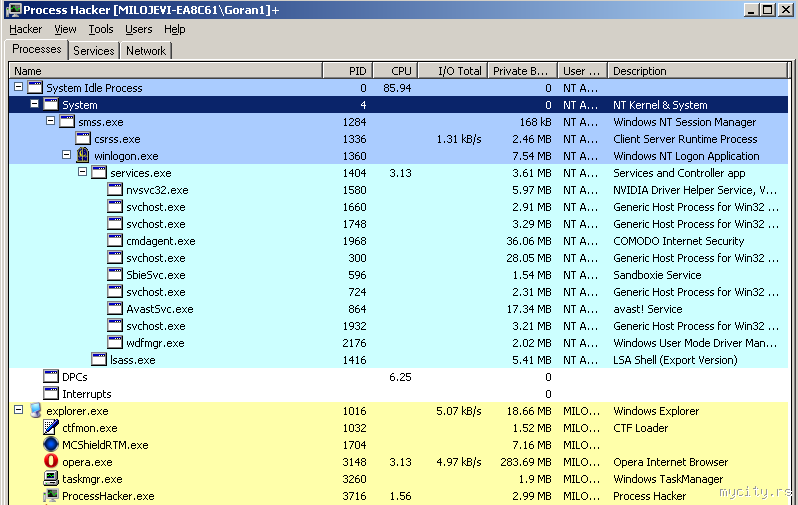The height and width of the screenshot is (505, 798).
Task: Select the svchost.exe row with PID 300
Action: (x=398, y=258)
